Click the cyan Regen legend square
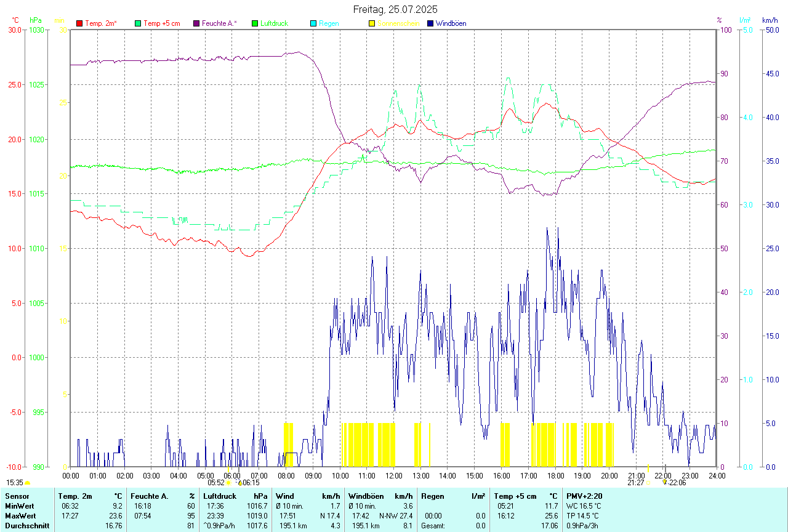The height and width of the screenshot is (532, 788). pyautogui.click(x=313, y=23)
